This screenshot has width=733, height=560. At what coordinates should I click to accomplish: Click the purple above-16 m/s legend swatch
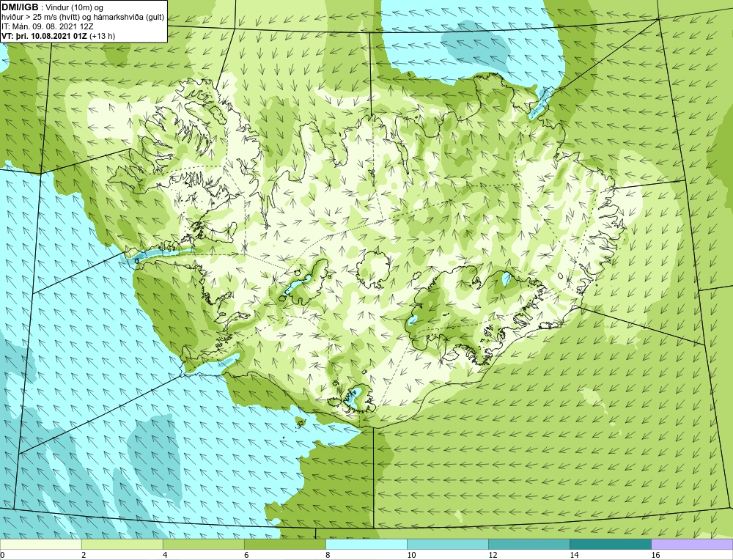point(692,545)
